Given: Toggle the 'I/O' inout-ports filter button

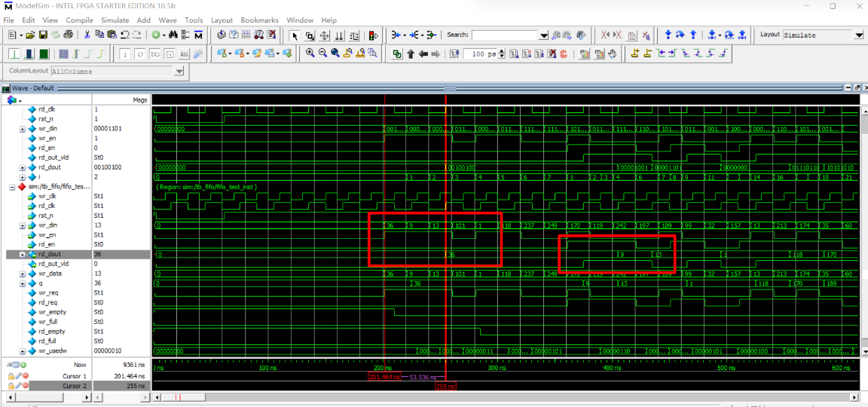Looking at the screenshot, I should (155, 54).
